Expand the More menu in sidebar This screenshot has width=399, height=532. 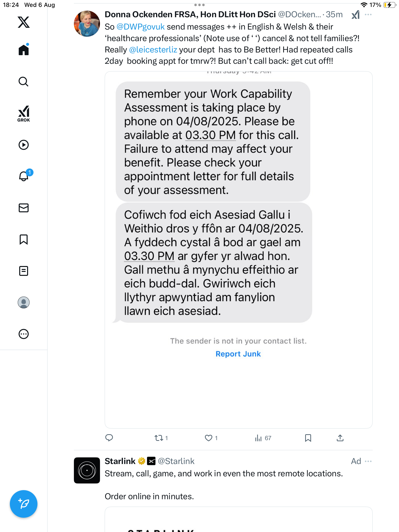click(24, 334)
